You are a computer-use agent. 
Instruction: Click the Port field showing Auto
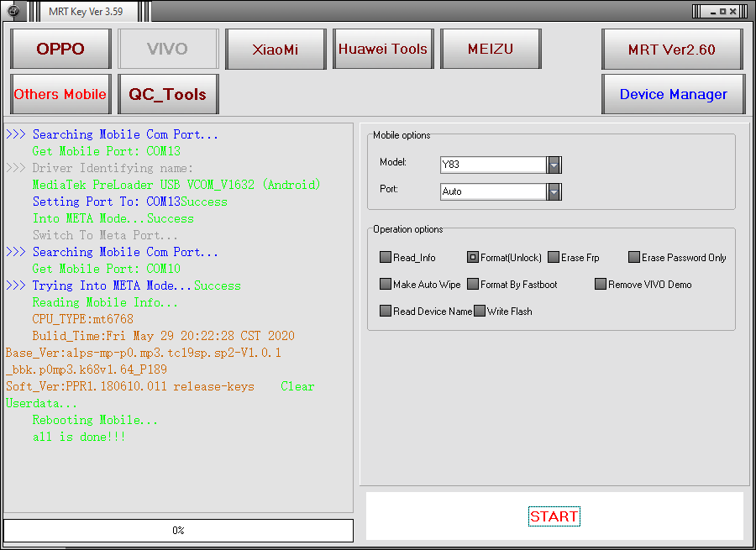coord(493,191)
